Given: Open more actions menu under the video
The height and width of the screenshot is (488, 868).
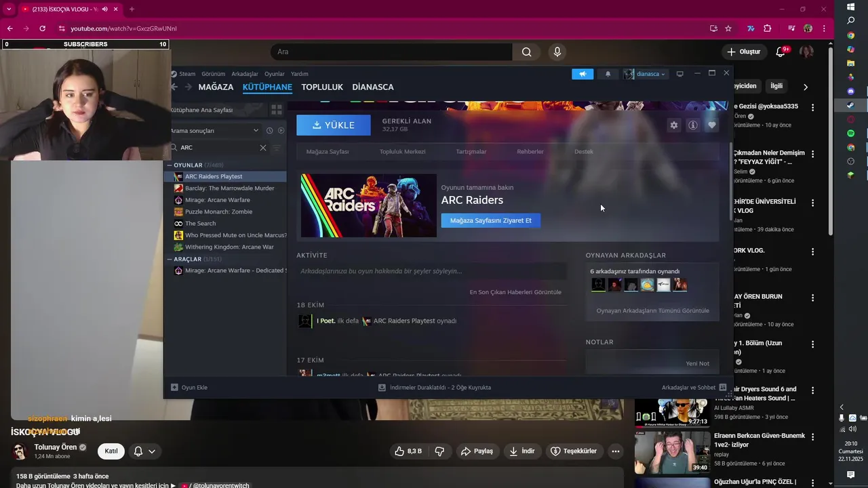Looking at the screenshot, I should pos(616,451).
